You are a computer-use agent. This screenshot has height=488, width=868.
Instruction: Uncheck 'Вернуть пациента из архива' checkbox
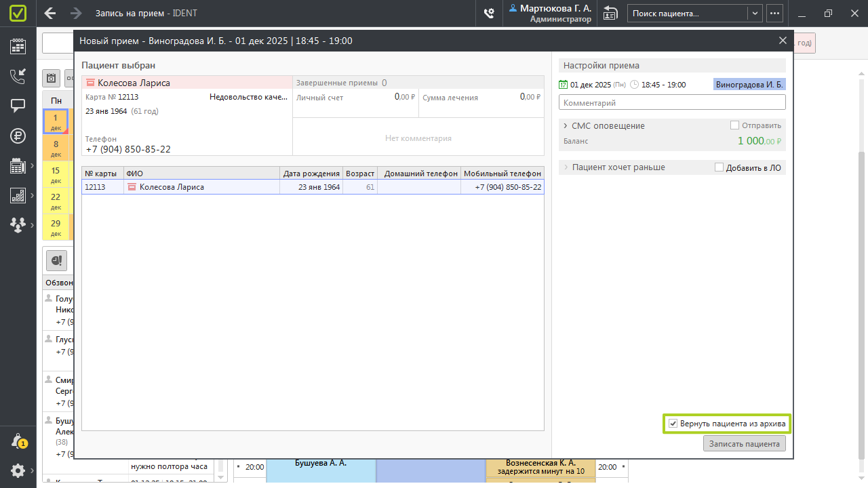pos(673,424)
